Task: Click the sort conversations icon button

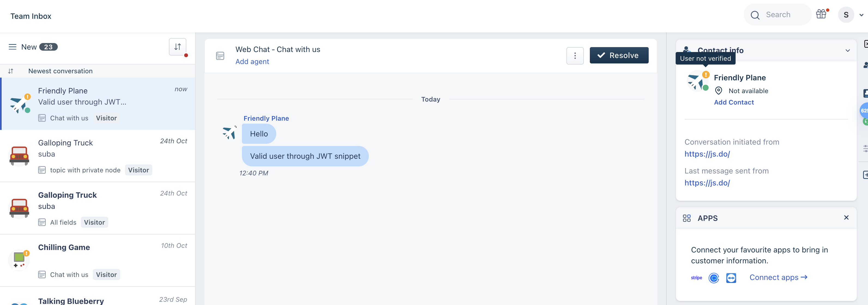Action: 178,47
